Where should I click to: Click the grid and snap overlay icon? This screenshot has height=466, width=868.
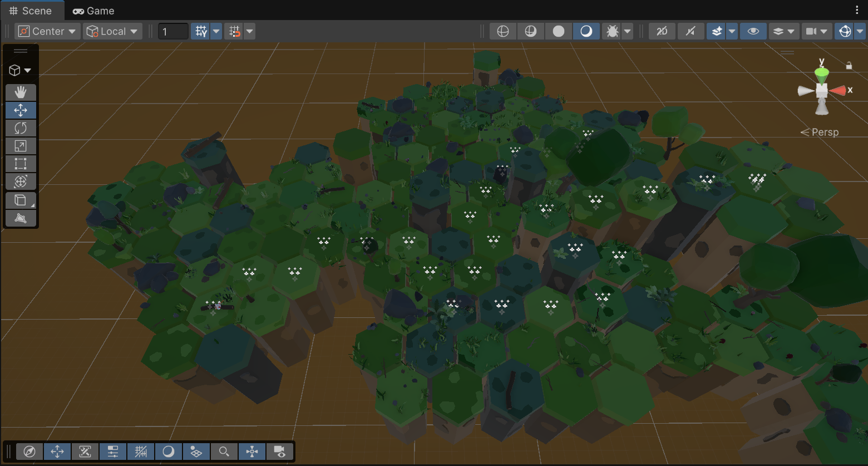pos(141,452)
